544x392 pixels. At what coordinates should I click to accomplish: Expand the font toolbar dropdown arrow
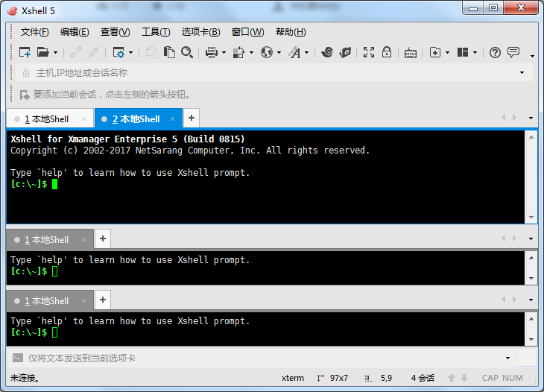point(306,53)
